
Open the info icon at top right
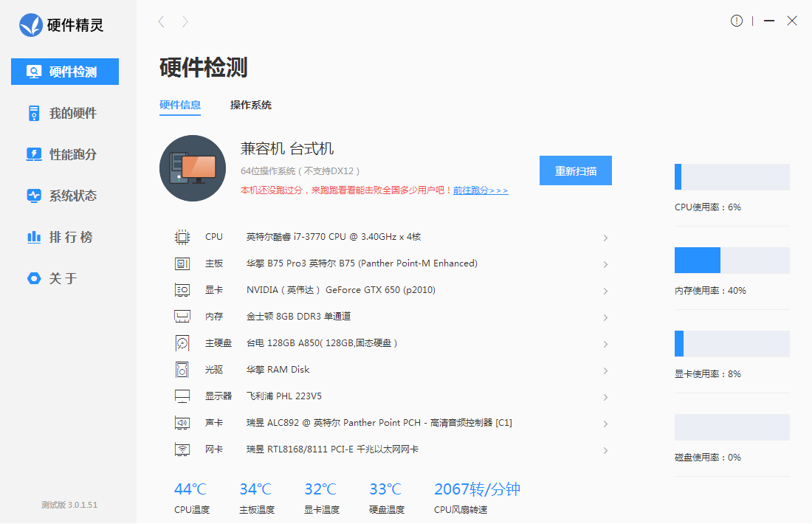736,21
